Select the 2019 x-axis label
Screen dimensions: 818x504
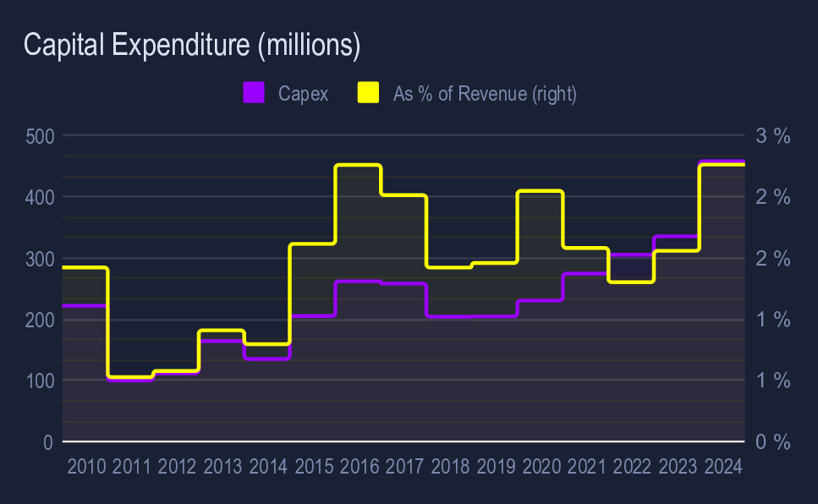tap(496, 467)
